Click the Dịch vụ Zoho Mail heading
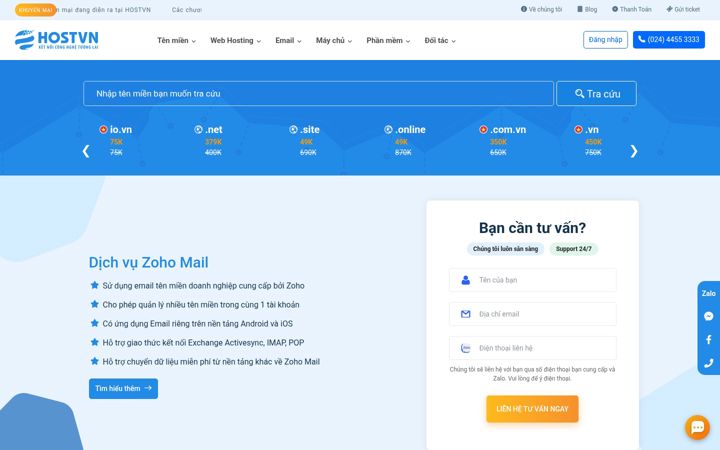 [x=148, y=262]
